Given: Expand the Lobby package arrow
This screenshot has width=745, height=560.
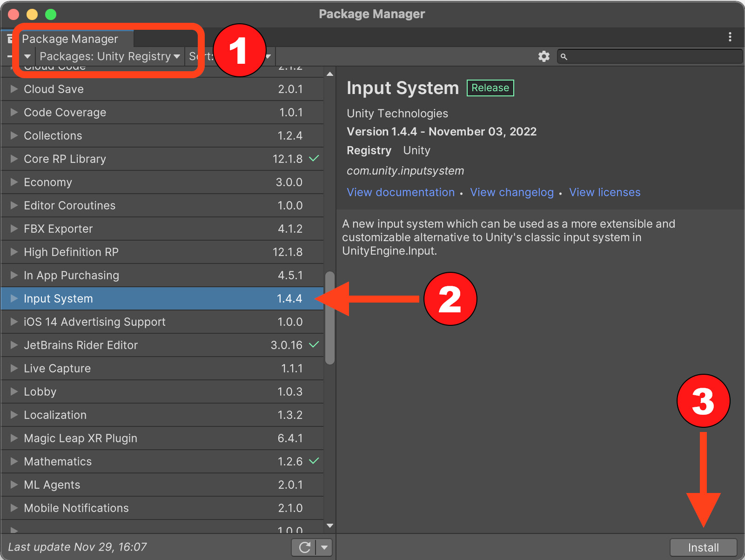Looking at the screenshot, I should pos(14,391).
